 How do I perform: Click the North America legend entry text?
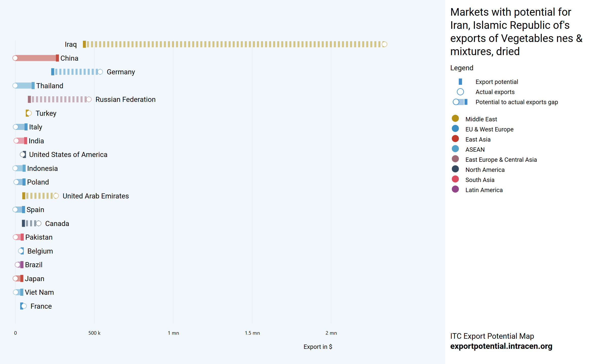485,170
